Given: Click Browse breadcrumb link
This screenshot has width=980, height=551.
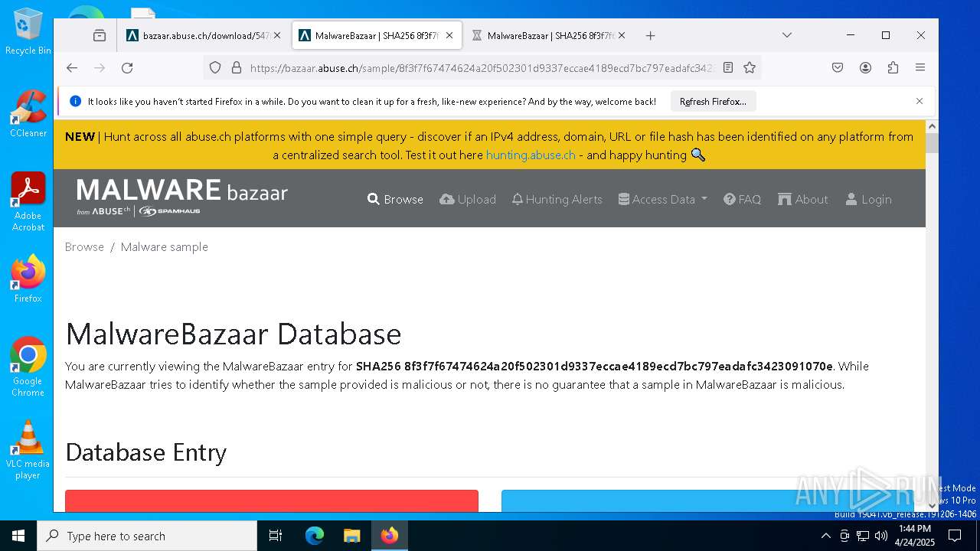Looking at the screenshot, I should (84, 246).
